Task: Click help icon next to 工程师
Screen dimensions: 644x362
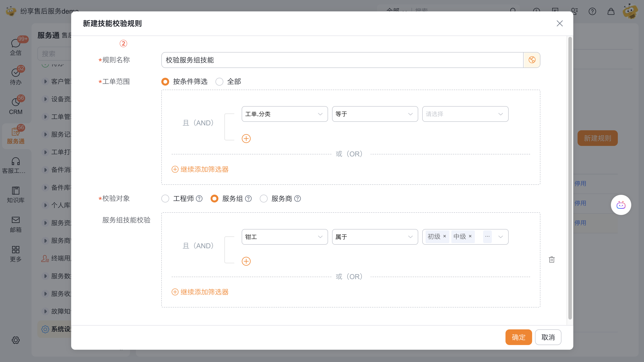Action: [x=199, y=198]
